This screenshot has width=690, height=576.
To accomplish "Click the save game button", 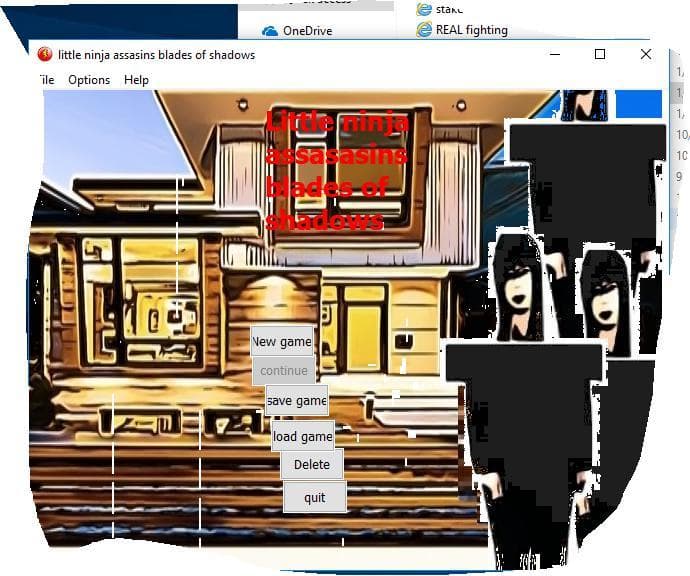I will [297, 400].
